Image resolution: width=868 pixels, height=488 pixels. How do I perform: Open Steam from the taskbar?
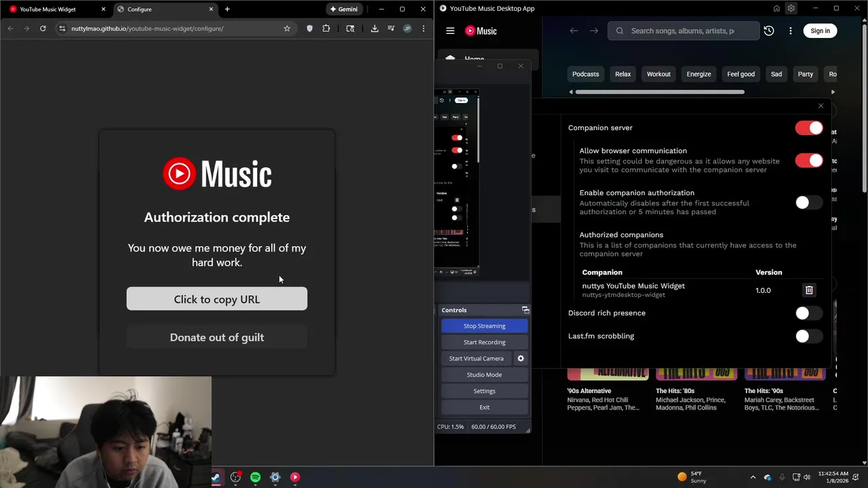click(x=216, y=477)
